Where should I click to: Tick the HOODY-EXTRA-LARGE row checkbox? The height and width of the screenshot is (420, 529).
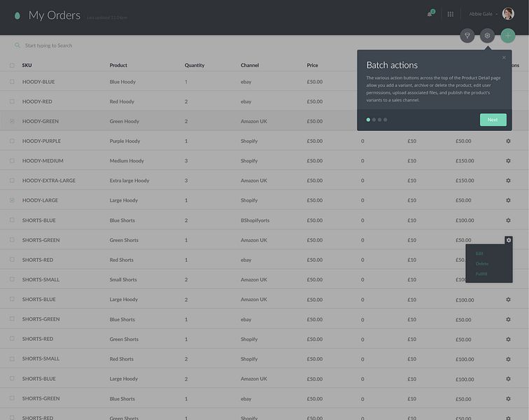12,181
